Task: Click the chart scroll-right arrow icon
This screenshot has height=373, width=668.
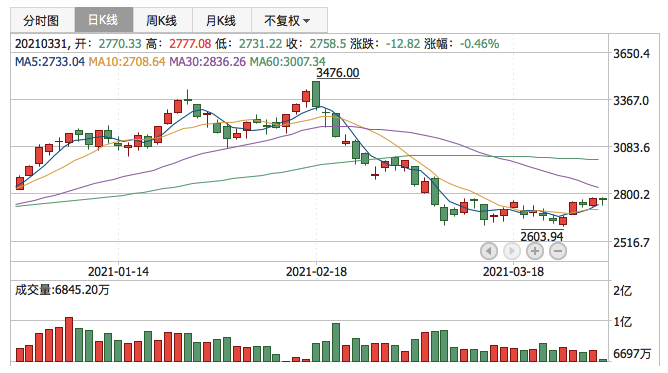Action: click(x=512, y=251)
